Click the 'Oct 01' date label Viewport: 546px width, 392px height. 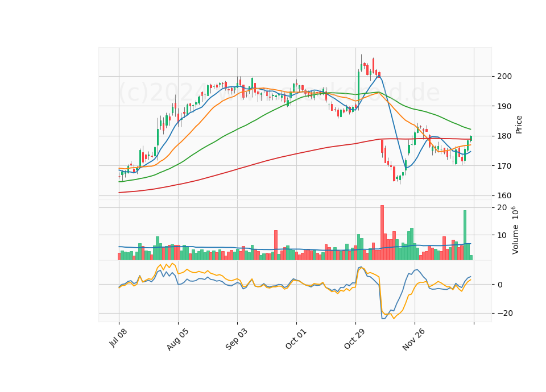click(x=296, y=339)
